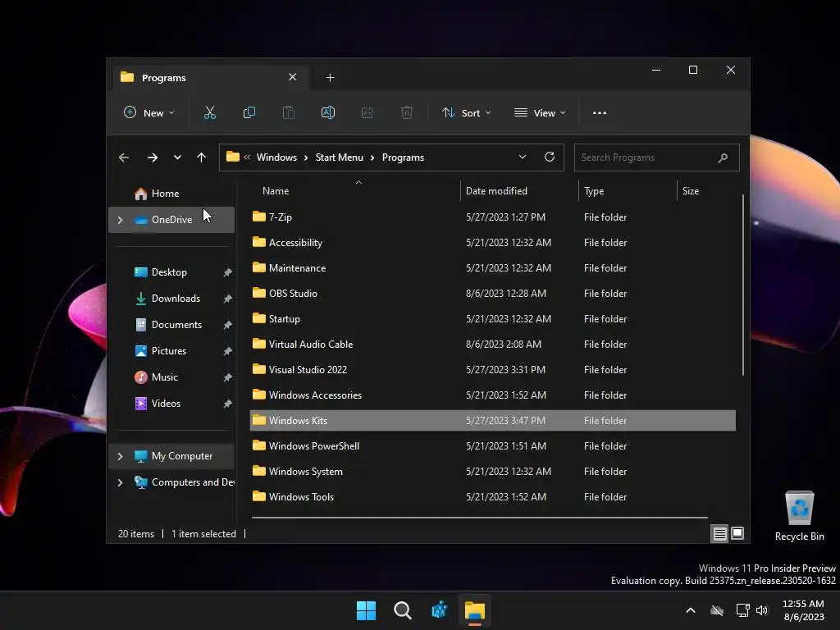This screenshot has height=630, width=840.
Task: Sort by the Size column header
Action: tap(690, 190)
